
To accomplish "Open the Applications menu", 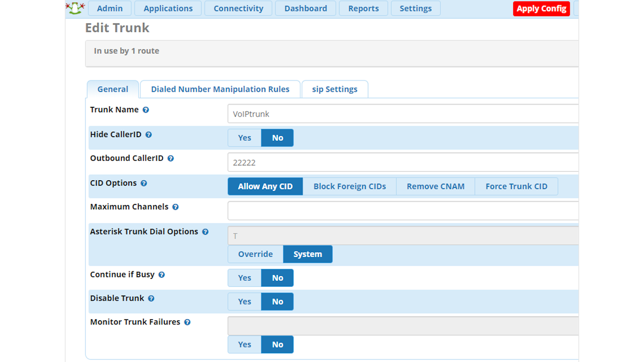I will [168, 8].
